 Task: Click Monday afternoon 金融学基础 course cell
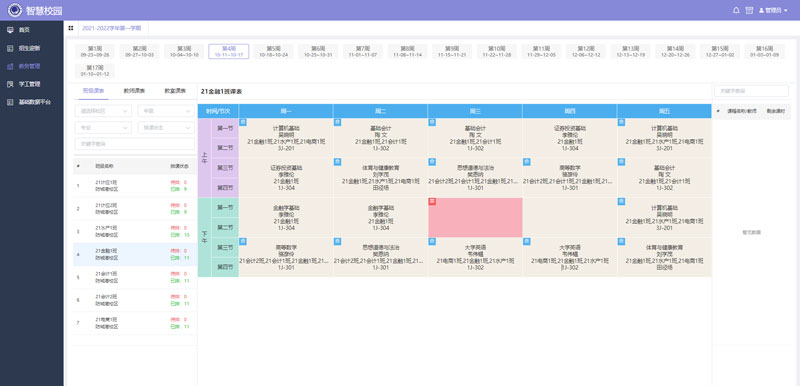pyautogui.click(x=286, y=217)
